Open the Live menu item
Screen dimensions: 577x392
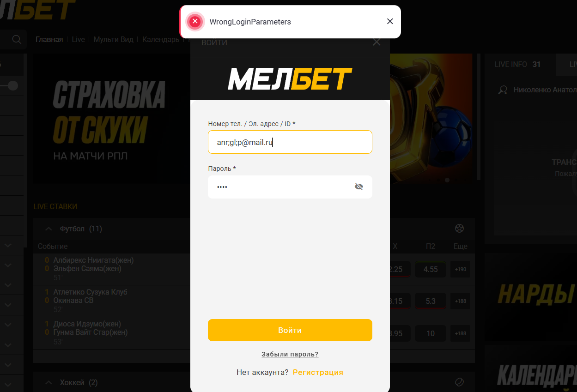[x=78, y=39]
